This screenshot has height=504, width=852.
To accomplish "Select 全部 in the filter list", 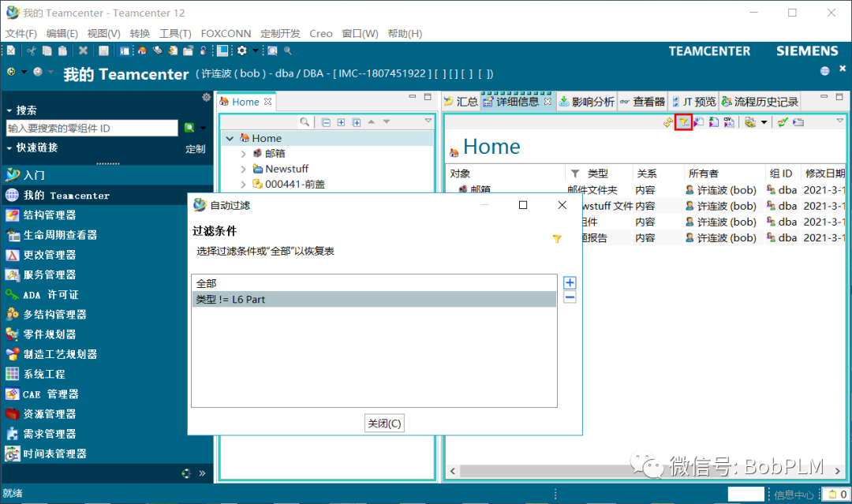I will 374,283.
